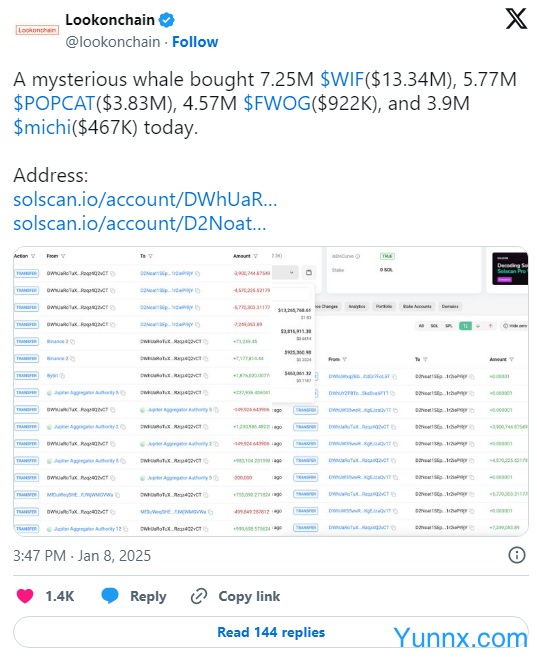
Task: Click the Reply label
Action: (x=148, y=596)
